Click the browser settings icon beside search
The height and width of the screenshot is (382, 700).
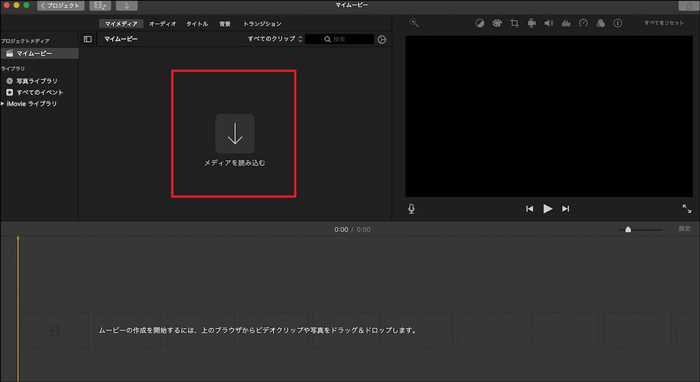click(x=382, y=39)
